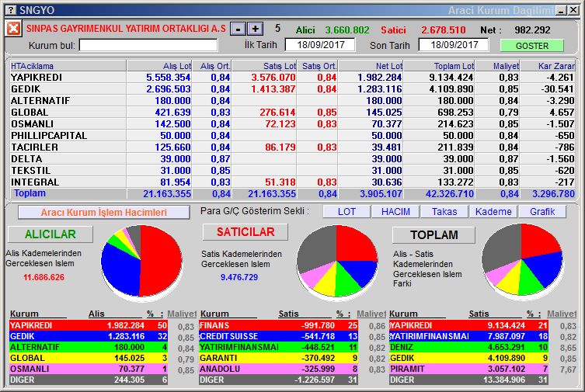Open the Takas view
585x392 pixels.
pyautogui.click(x=444, y=212)
